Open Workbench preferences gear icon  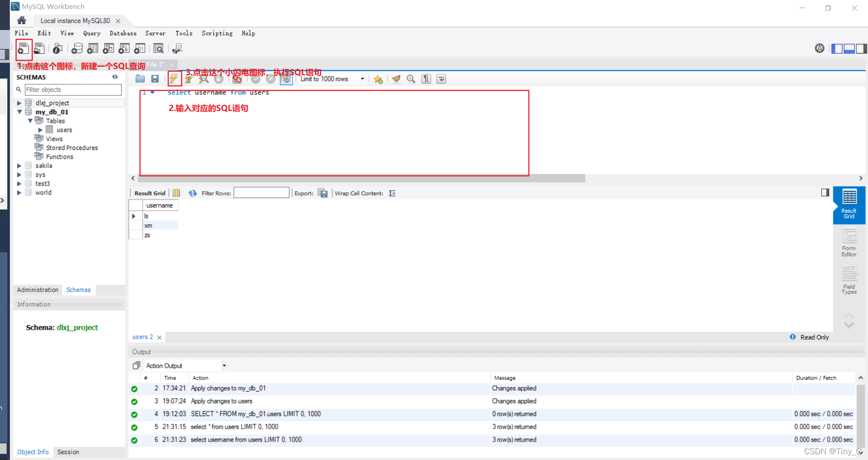(x=819, y=48)
